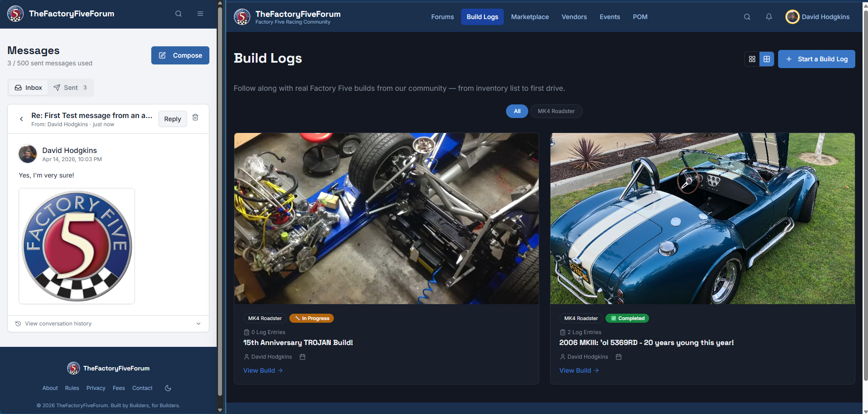Click David Hodgkins author name on TROJAN card
The width and height of the screenshot is (868, 414).
pos(272,357)
